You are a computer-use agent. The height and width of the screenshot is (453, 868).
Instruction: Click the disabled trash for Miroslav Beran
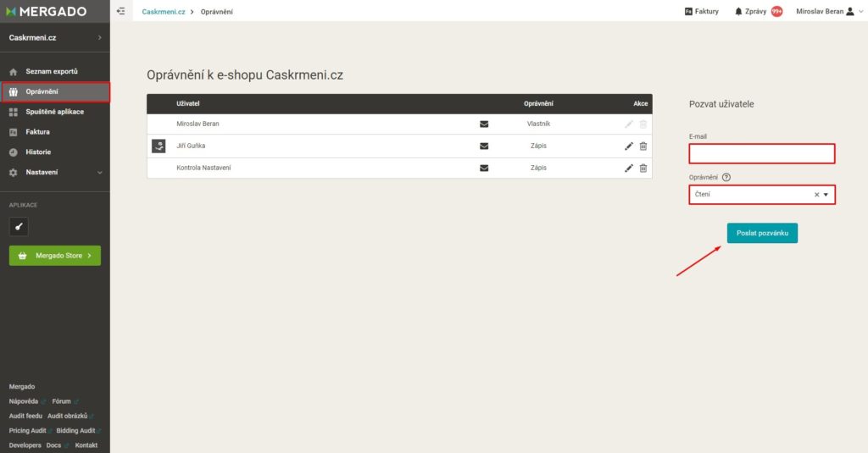643,124
